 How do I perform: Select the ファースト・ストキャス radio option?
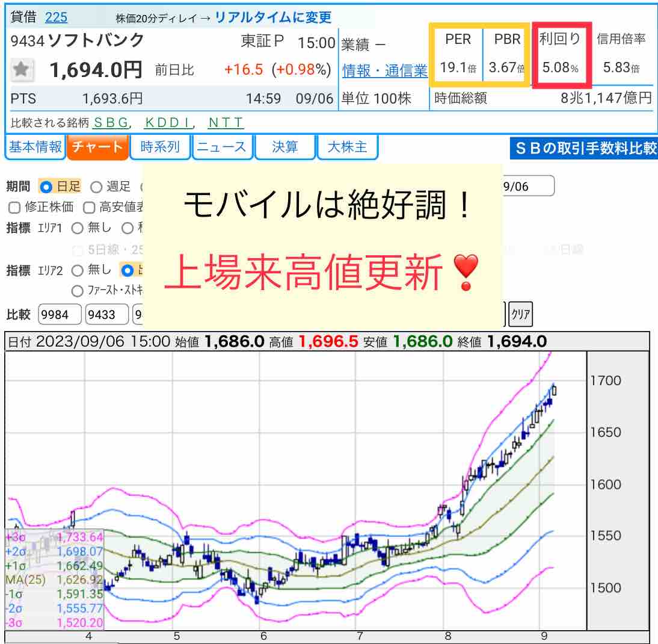[77, 291]
